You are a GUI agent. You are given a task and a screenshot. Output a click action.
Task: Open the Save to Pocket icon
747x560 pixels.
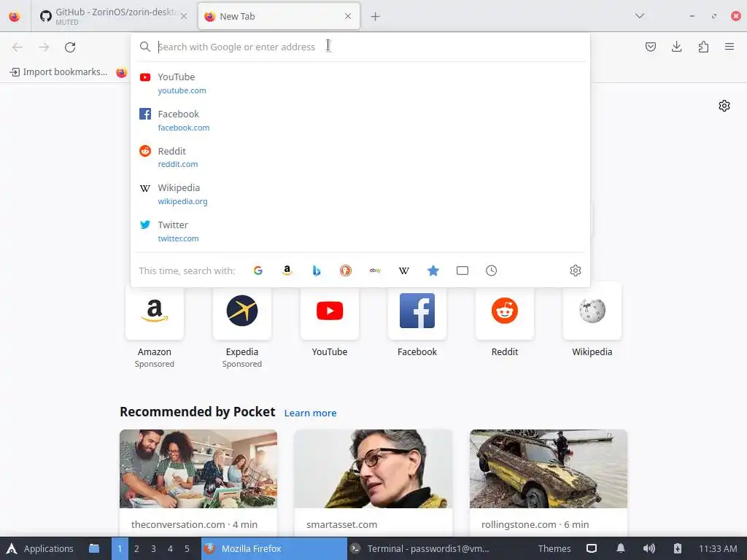(651, 47)
